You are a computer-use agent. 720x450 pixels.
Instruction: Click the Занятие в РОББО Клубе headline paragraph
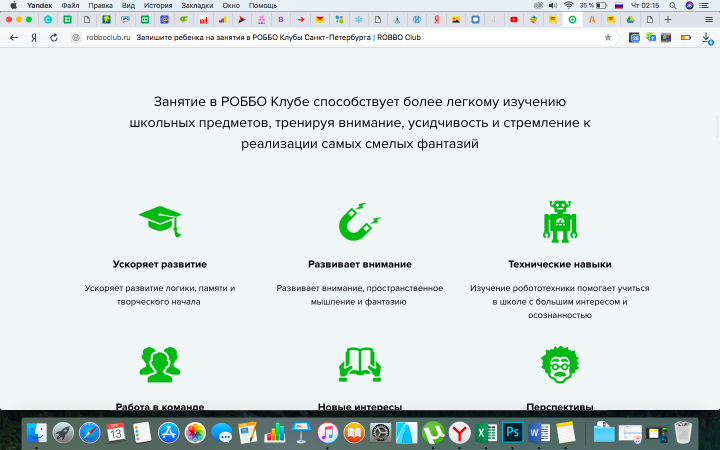pyautogui.click(x=360, y=123)
